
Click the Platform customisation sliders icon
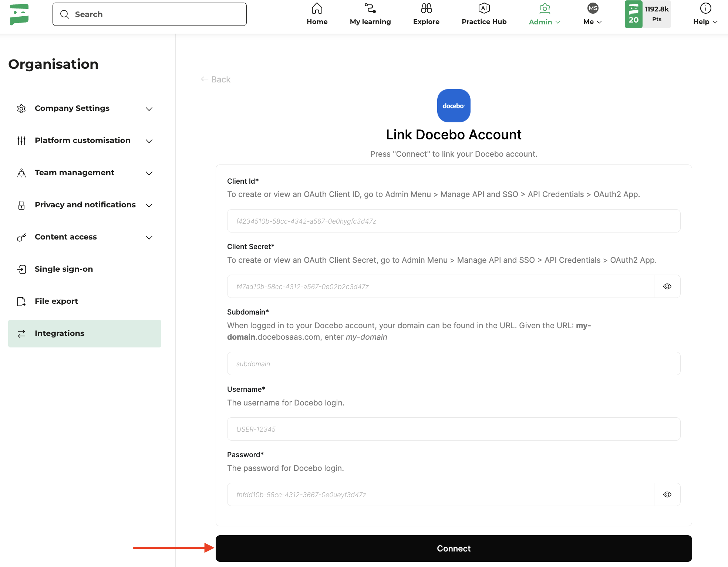click(x=21, y=141)
